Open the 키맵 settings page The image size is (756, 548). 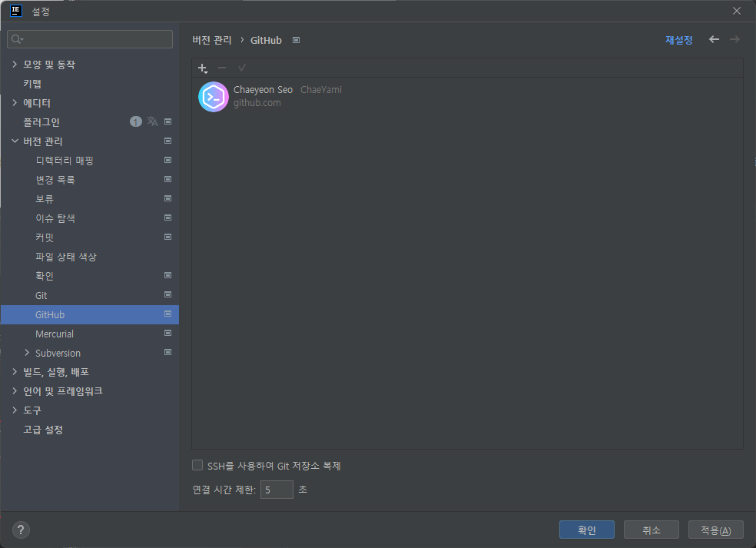pos(32,84)
